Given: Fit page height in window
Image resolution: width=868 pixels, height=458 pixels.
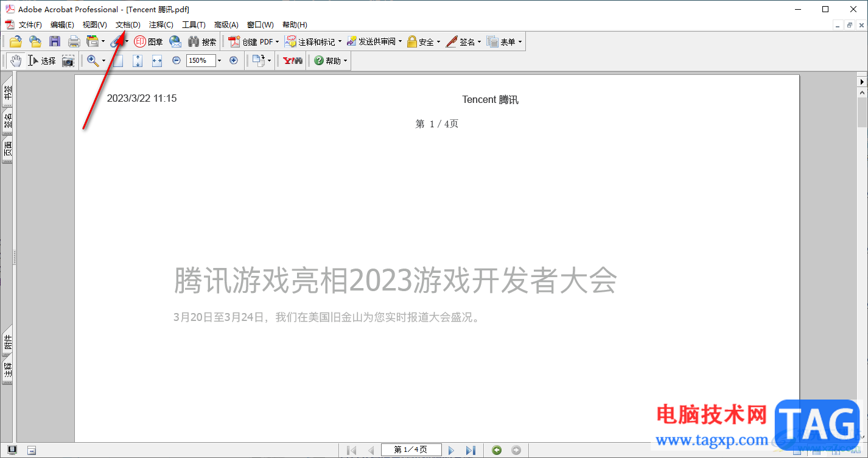Looking at the screenshot, I should (138, 60).
